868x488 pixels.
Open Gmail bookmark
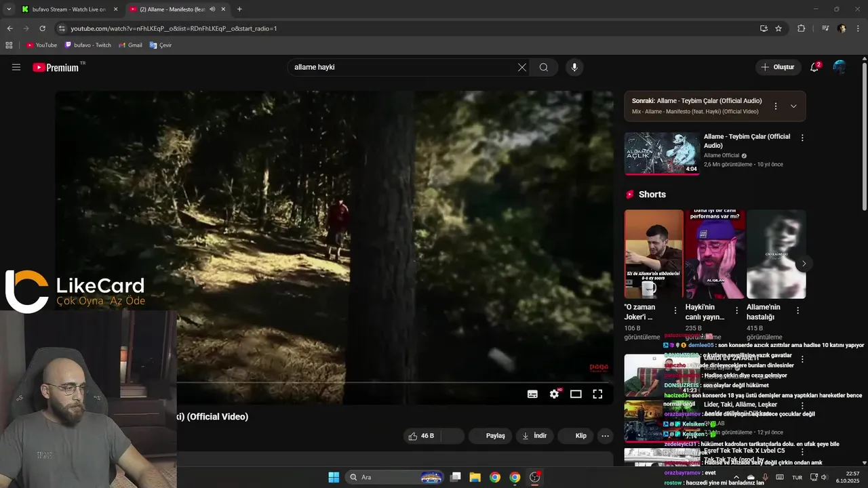click(x=130, y=45)
